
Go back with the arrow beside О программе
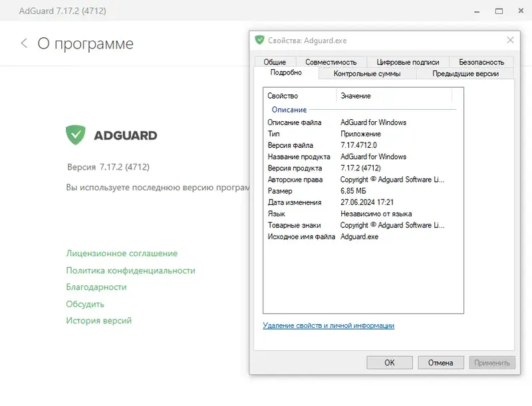[x=24, y=43]
